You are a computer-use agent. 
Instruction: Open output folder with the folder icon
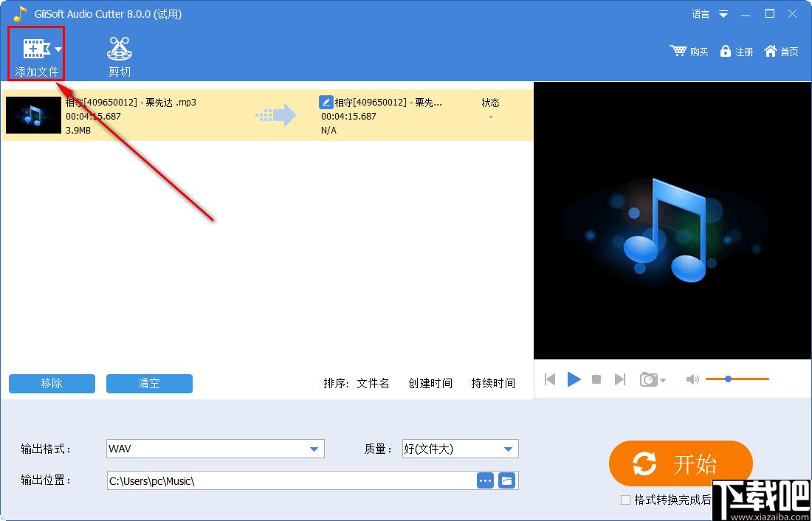[507, 480]
